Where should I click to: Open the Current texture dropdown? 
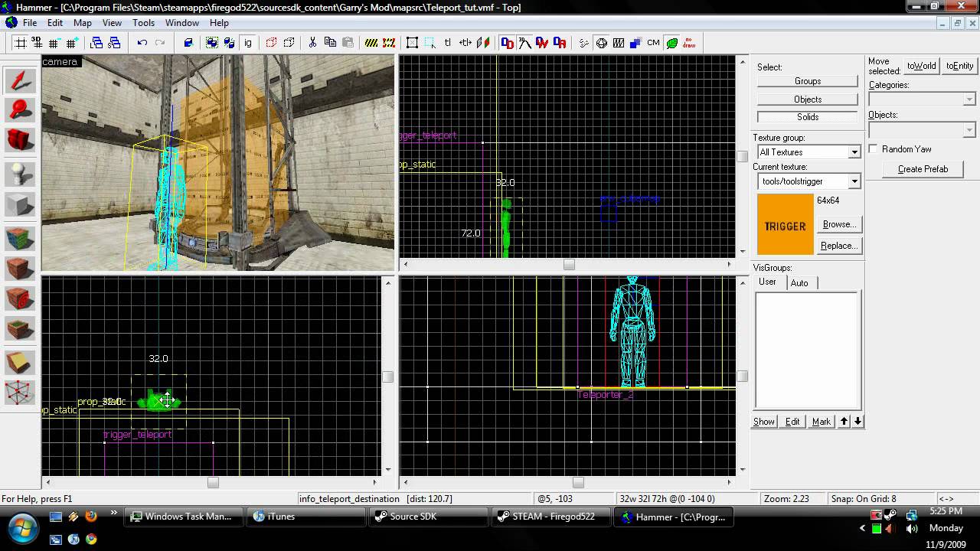tap(854, 181)
